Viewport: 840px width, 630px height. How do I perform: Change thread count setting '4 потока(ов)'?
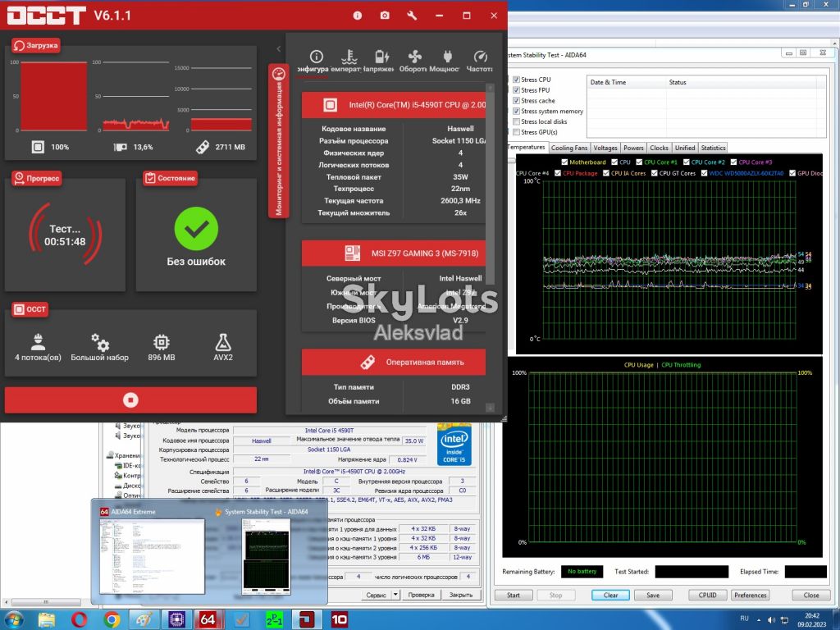click(x=38, y=347)
